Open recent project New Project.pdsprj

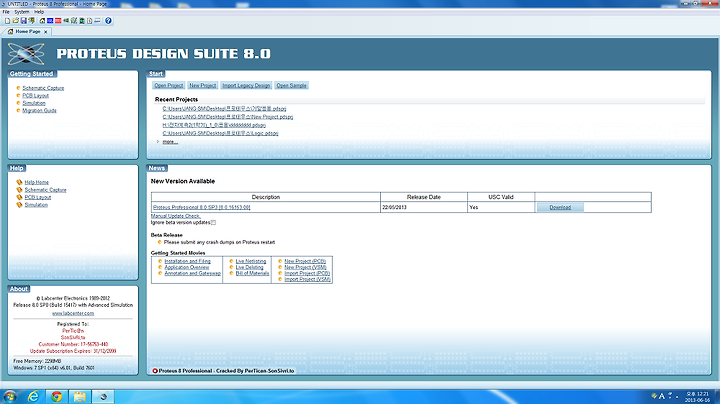tap(228, 117)
